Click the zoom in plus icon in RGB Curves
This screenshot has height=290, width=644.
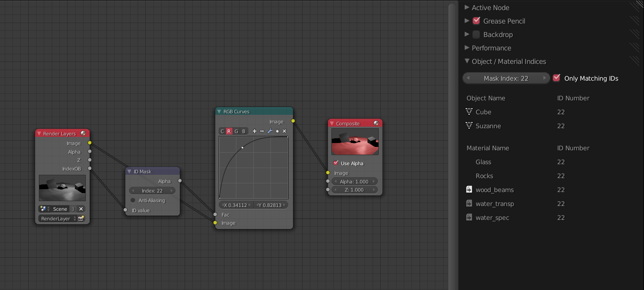(x=255, y=131)
